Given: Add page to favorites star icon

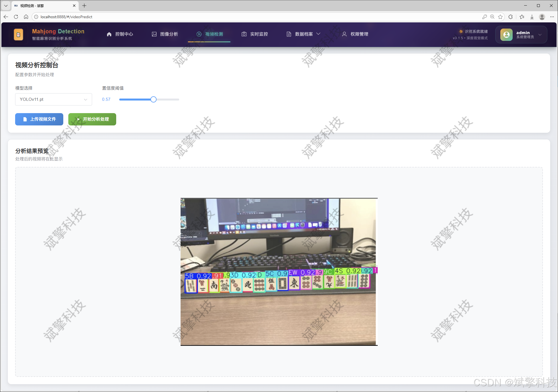Looking at the screenshot, I should tap(500, 17).
